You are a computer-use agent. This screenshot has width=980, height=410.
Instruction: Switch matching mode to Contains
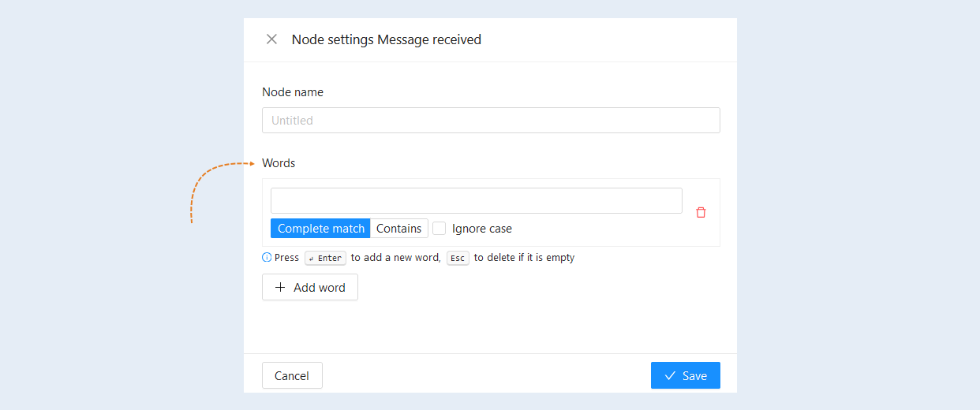pos(399,229)
